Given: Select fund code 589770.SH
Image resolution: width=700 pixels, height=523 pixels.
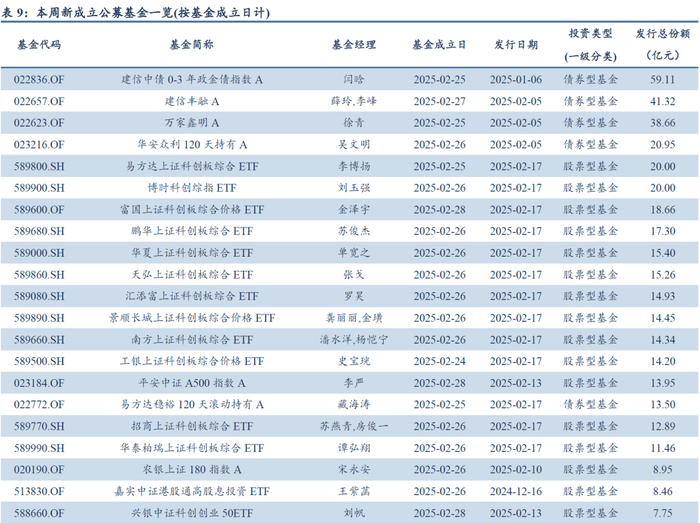Looking at the screenshot, I should pos(39,427).
